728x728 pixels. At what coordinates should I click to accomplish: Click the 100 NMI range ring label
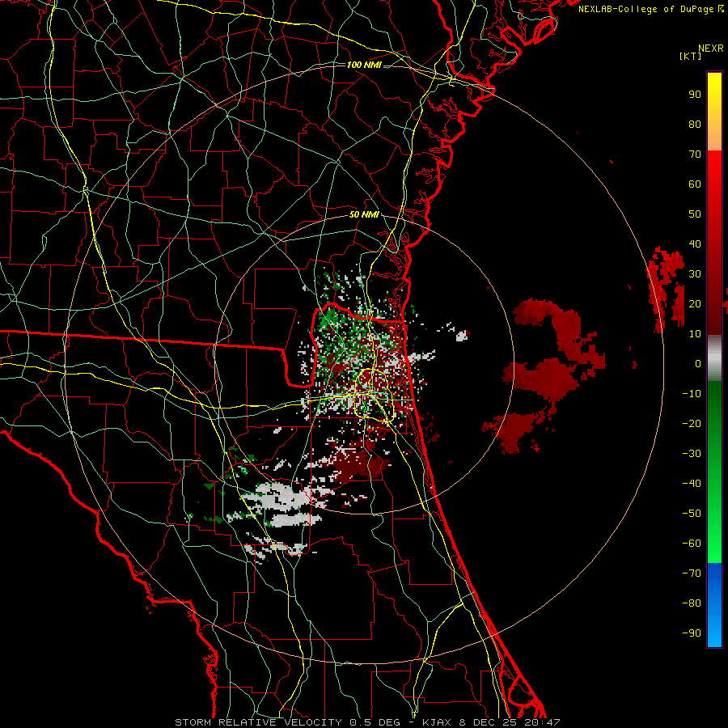(364, 65)
